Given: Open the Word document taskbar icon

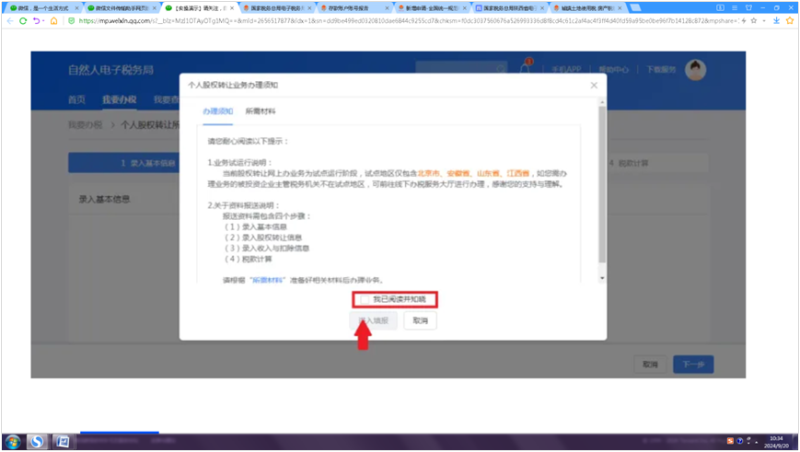Looking at the screenshot, I should pos(61,440).
